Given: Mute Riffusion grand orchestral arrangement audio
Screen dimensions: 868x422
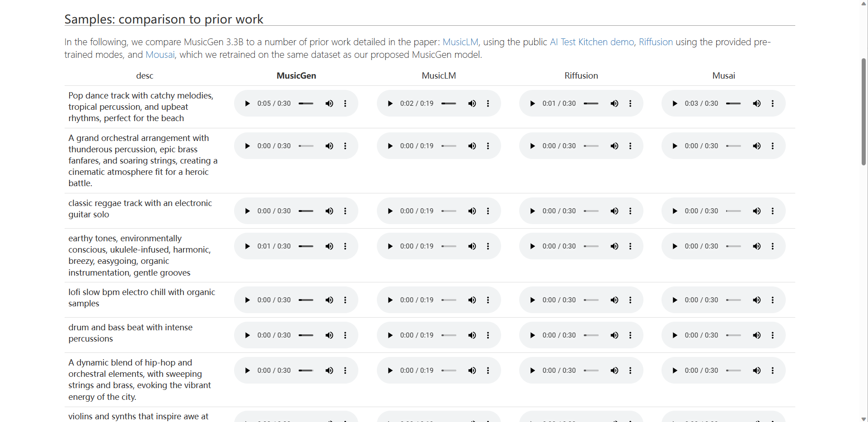Looking at the screenshot, I should tap(615, 146).
